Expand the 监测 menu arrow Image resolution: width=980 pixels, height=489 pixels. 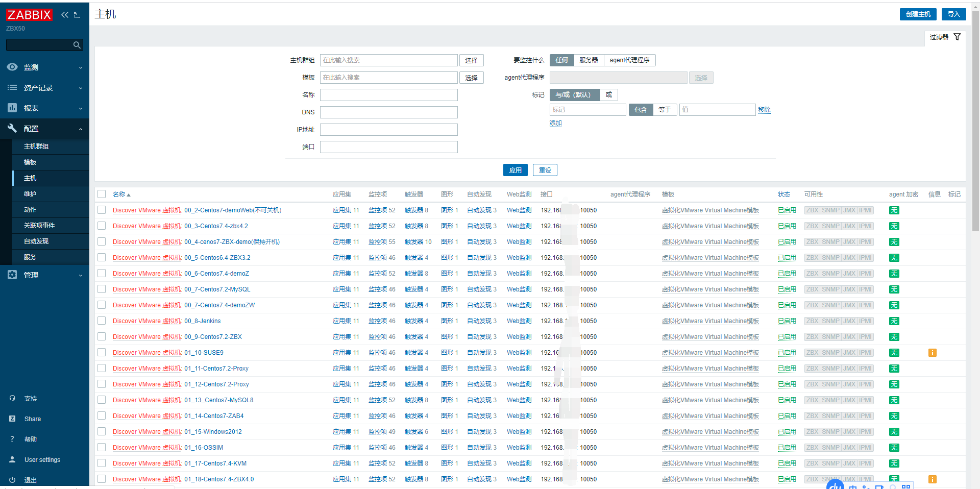click(x=81, y=68)
